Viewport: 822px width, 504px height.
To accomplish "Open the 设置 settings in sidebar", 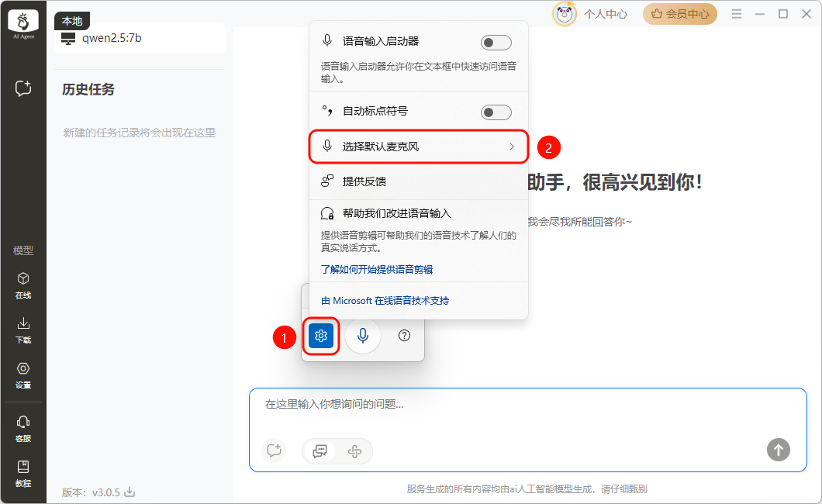I will tap(23, 374).
